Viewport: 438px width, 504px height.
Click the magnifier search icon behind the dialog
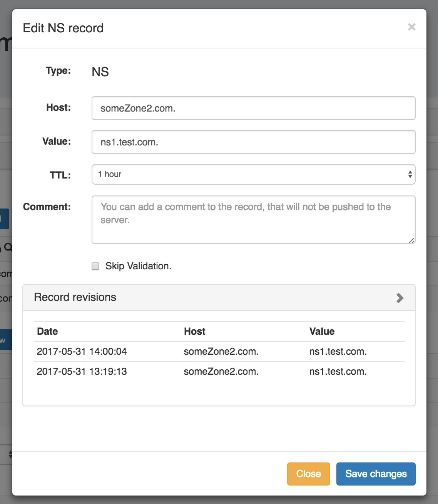tap(8, 247)
